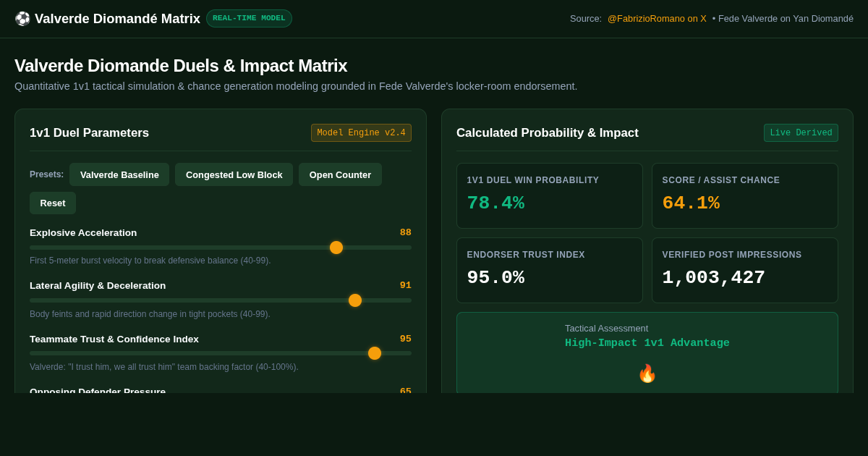Click the Live Derived badge
Screen dimensions: 868x456
801,133
